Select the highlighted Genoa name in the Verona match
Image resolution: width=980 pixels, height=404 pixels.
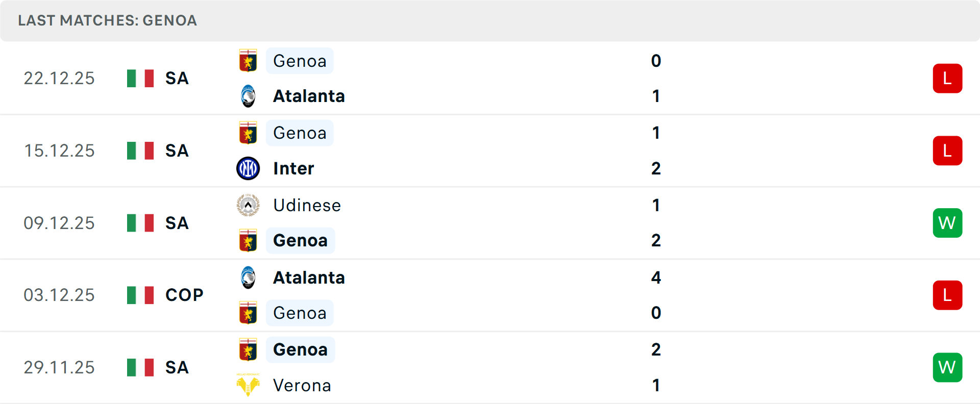pyautogui.click(x=300, y=349)
